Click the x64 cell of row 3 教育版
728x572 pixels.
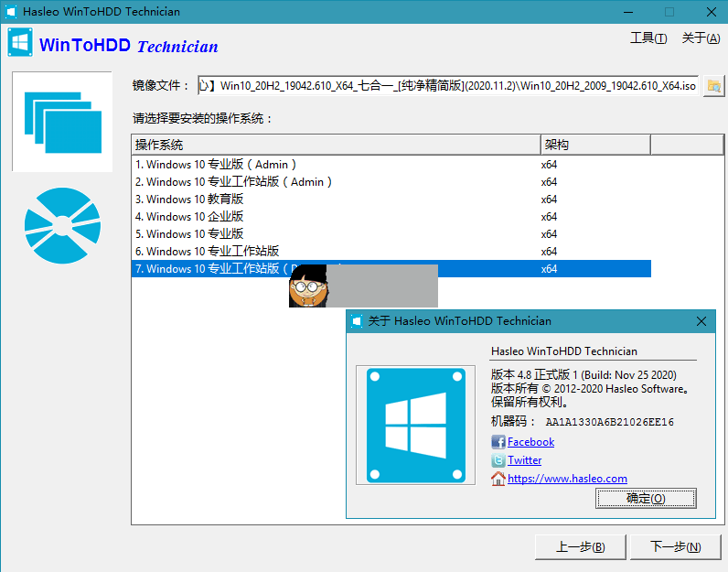coord(549,200)
